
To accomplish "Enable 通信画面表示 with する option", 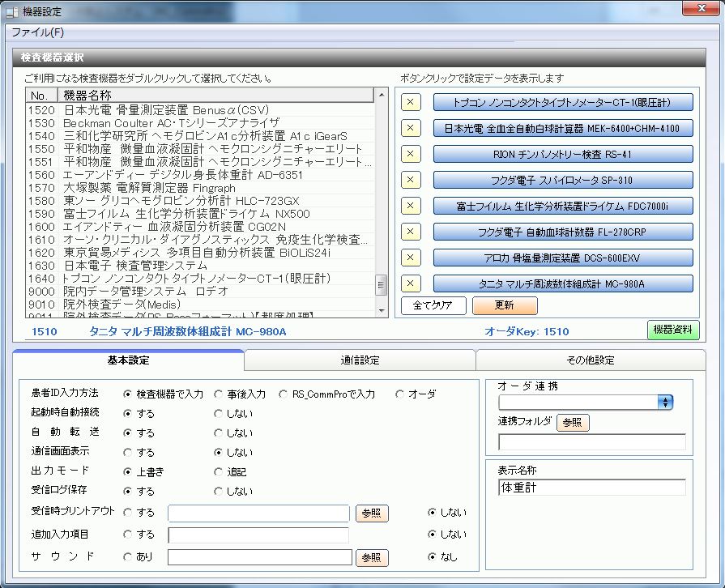I will (128, 453).
